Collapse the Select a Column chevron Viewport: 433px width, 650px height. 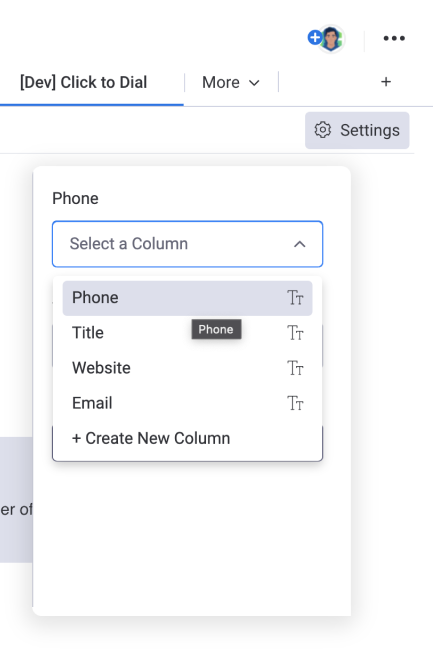(300, 244)
